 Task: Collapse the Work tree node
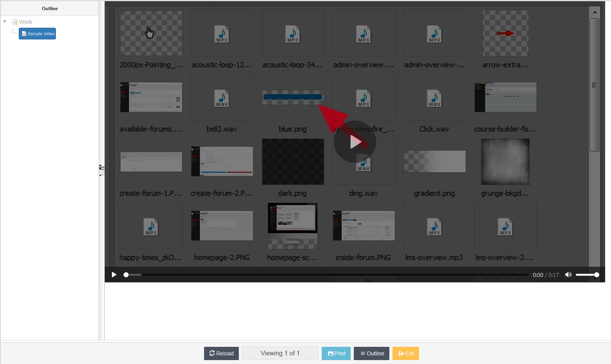5,21
